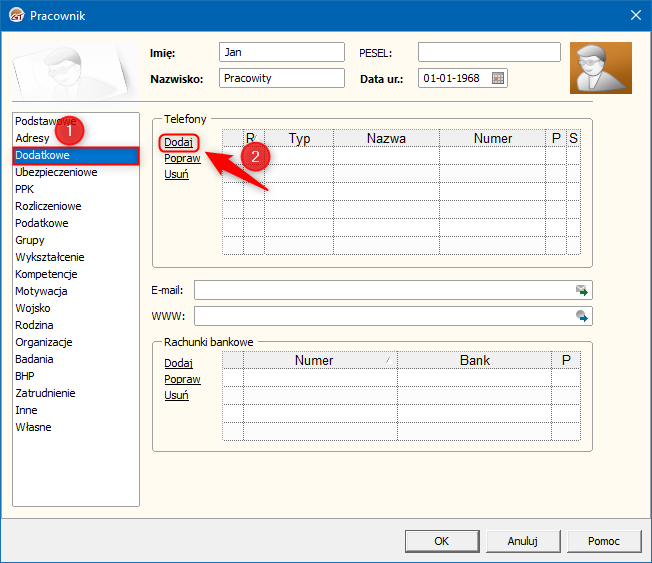
Task: Click Dodaj link under Telefony
Action: click(x=178, y=142)
